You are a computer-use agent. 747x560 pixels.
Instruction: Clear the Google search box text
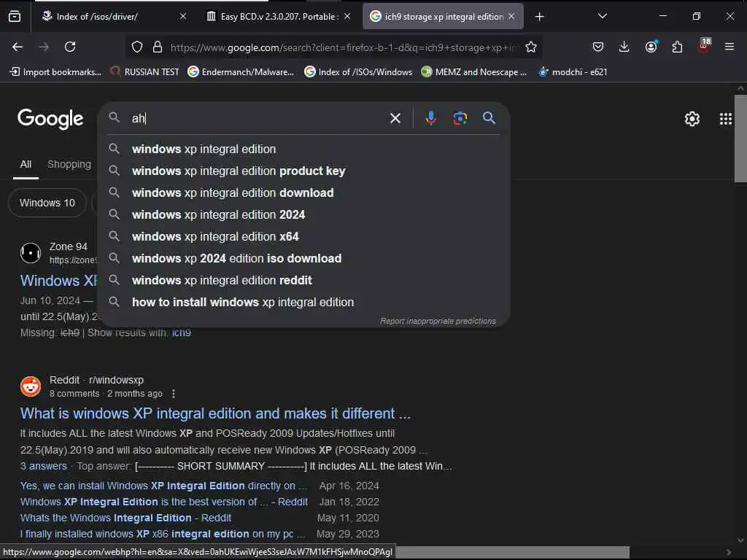tap(395, 118)
